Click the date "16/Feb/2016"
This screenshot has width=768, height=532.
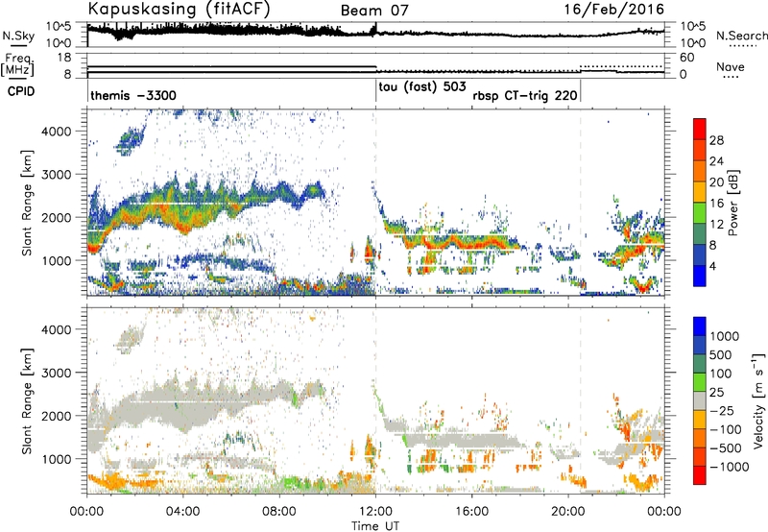(614, 9)
